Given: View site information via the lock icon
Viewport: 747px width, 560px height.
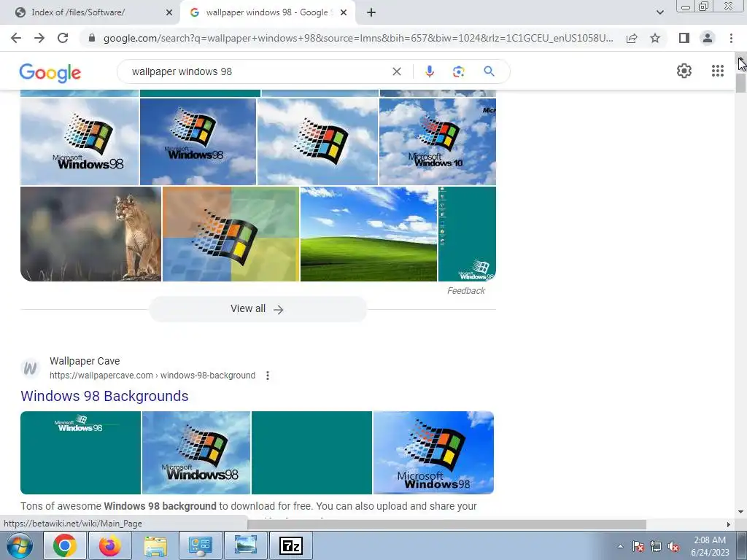Looking at the screenshot, I should point(92,38).
